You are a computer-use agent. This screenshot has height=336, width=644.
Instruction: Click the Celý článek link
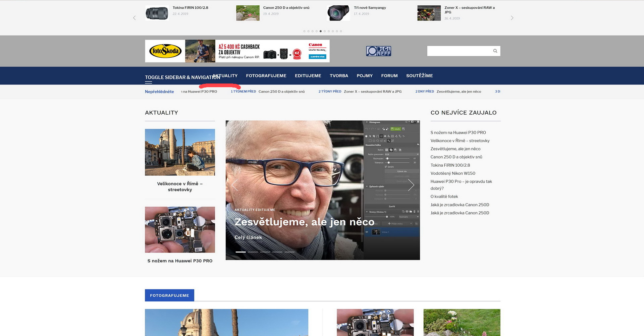coord(248,237)
